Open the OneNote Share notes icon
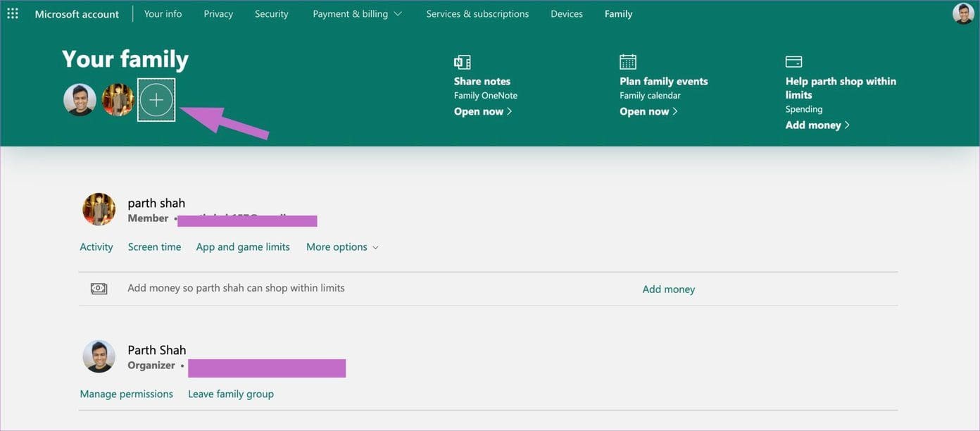The image size is (980, 431). coord(463,62)
